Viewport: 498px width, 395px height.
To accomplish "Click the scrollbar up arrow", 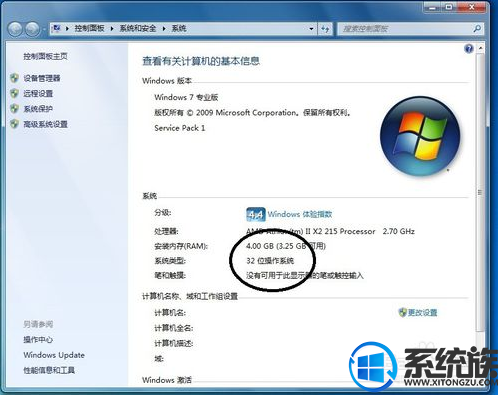I will [480, 48].
